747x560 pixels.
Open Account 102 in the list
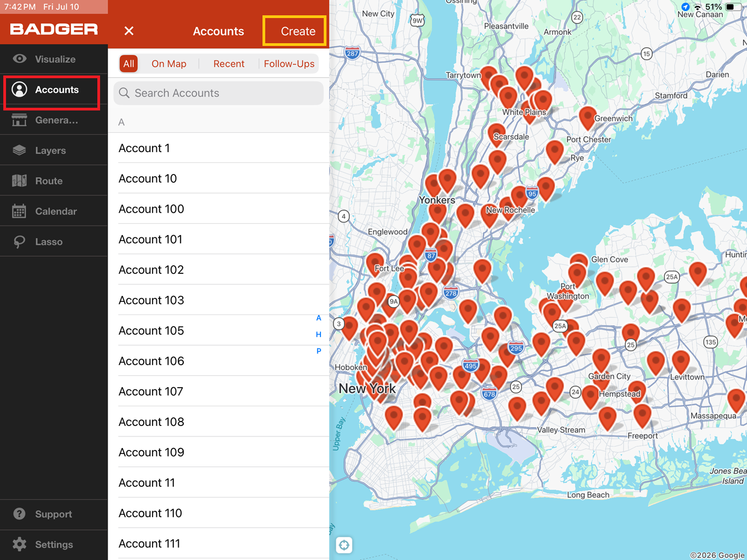coord(219,270)
